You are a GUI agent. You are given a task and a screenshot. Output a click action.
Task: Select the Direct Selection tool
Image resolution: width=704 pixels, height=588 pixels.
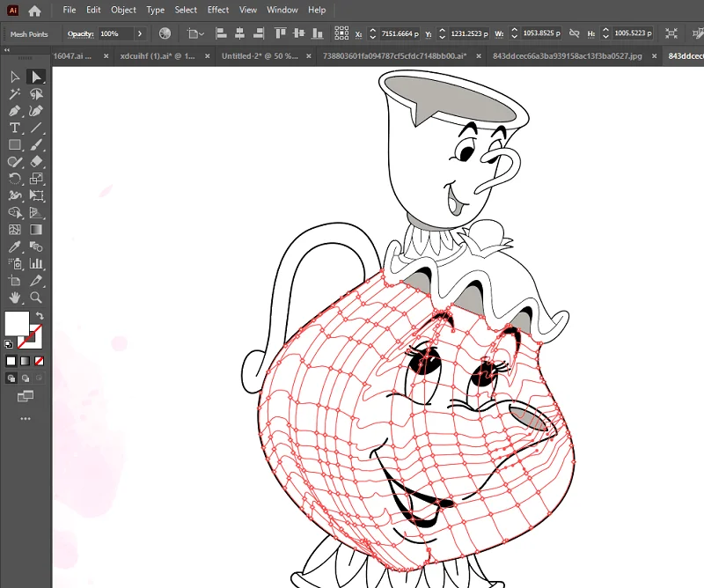tap(36, 77)
